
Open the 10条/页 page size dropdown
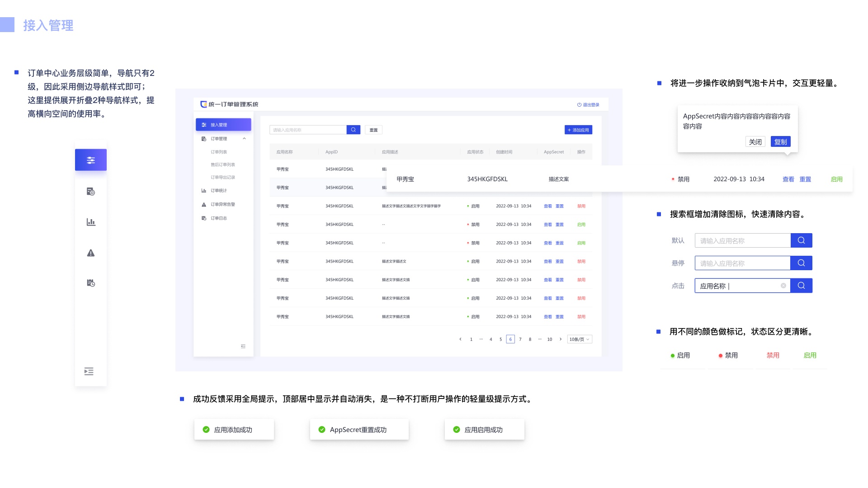(x=580, y=339)
